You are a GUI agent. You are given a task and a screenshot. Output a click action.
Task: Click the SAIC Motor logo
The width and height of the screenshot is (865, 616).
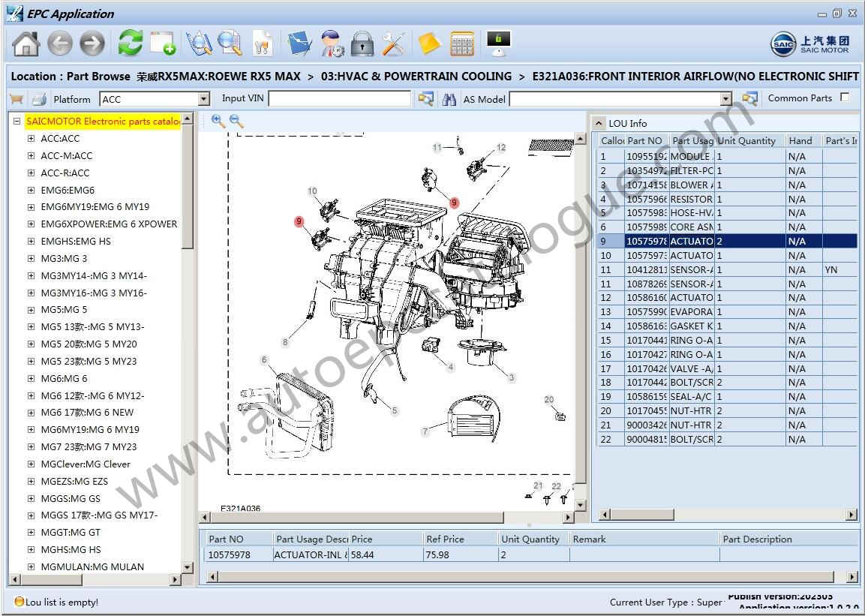[810, 44]
